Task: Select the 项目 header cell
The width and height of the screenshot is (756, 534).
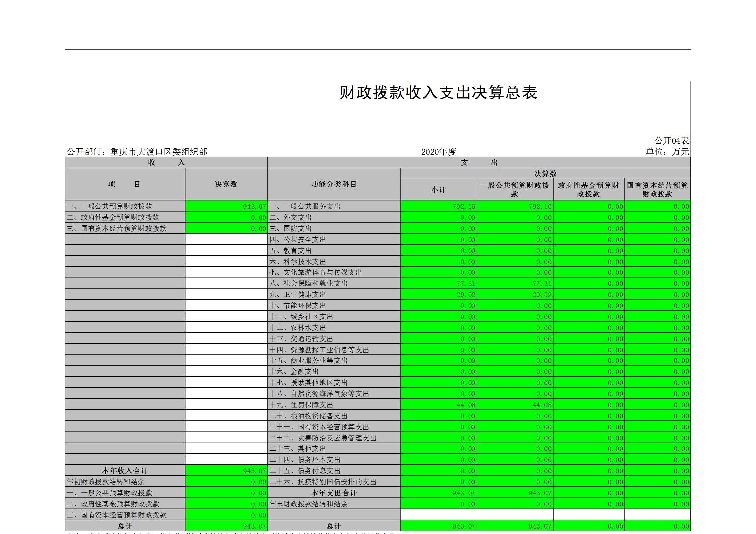Action: [124, 184]
